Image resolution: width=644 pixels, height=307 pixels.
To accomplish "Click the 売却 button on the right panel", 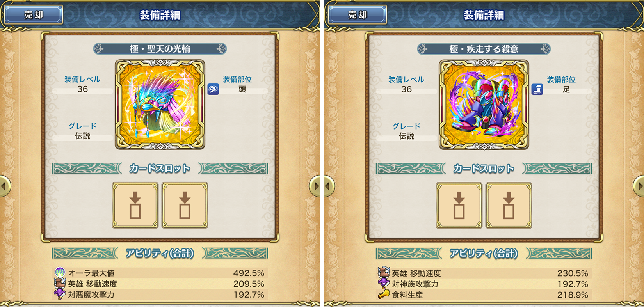I will point(358,15).
